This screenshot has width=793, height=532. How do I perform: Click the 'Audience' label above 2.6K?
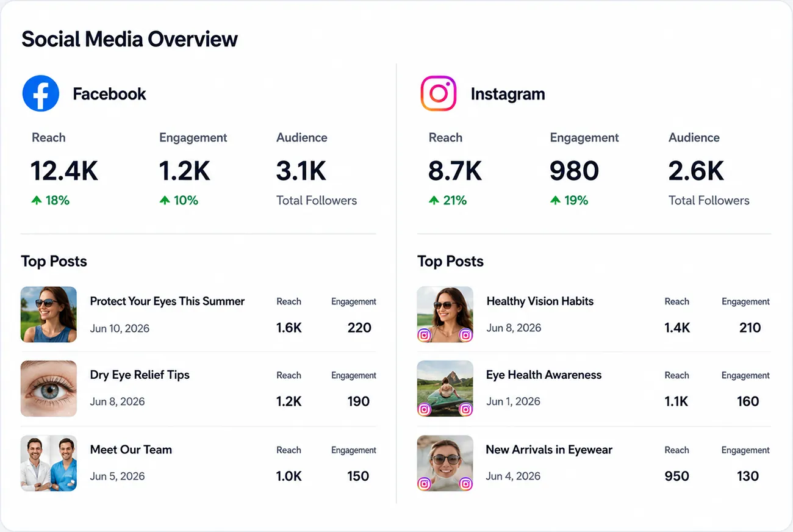pos(694,138)
